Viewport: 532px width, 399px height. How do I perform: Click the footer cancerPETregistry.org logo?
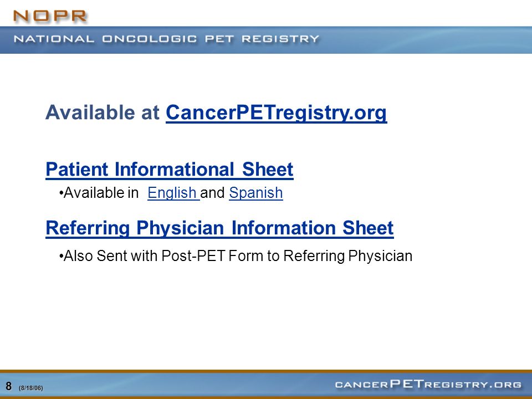pyautogui.click(x=428, y=384)
